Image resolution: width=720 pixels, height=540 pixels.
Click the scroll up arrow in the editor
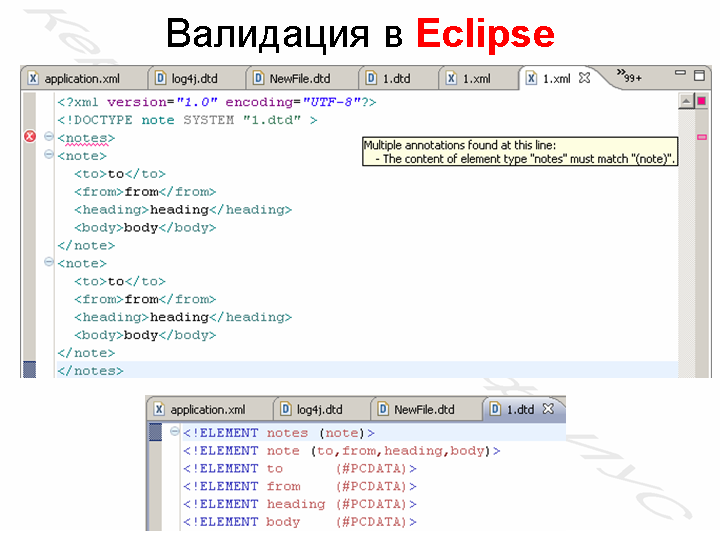click(686, 101)
